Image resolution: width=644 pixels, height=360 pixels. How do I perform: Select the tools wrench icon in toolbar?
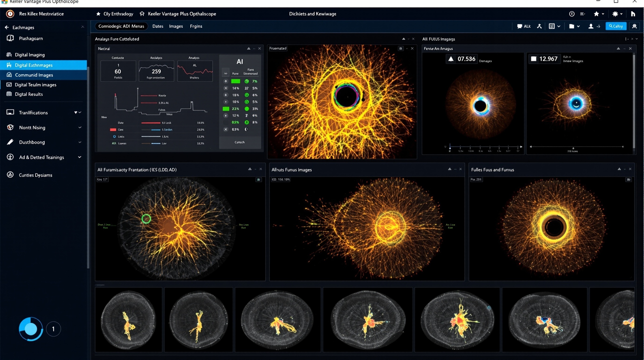click(x=539, y=26)
